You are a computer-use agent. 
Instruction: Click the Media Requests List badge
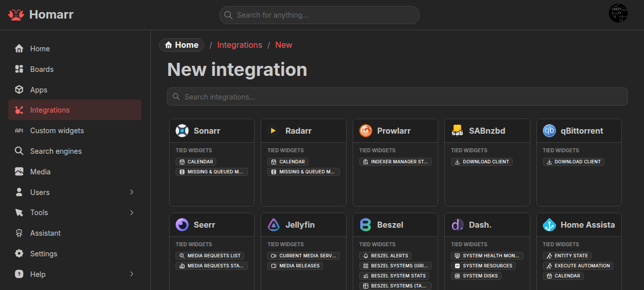(210, 256)
